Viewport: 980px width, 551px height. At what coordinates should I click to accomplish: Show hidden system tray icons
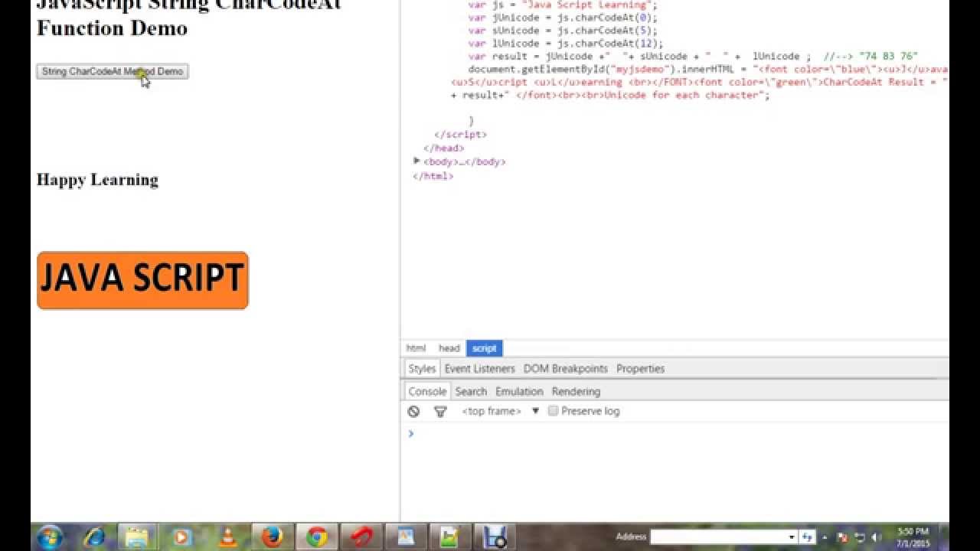coord(825,537)
